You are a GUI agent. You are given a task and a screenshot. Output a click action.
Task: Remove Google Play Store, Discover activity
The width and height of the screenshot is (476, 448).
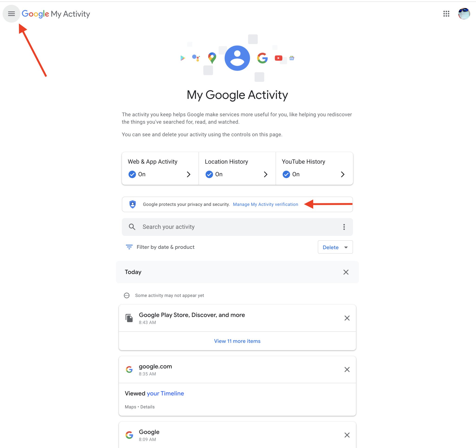click(347, 318)
